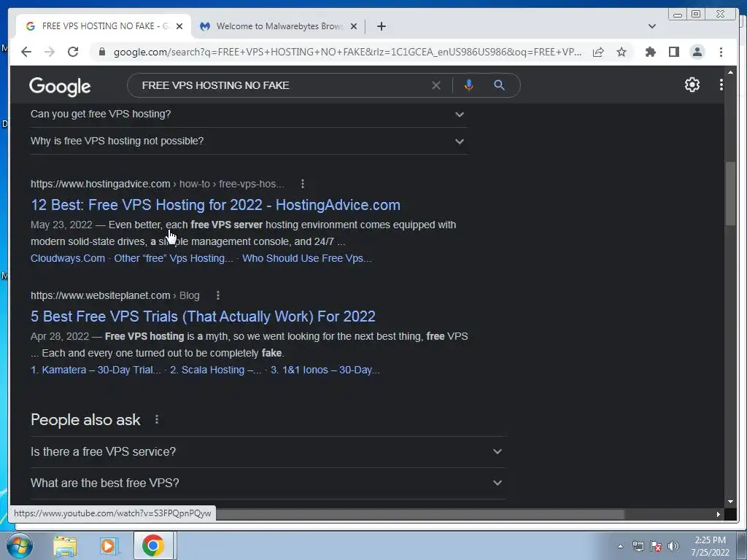
Task: Click the forward navigation arrow
Action: click(50, 52)
